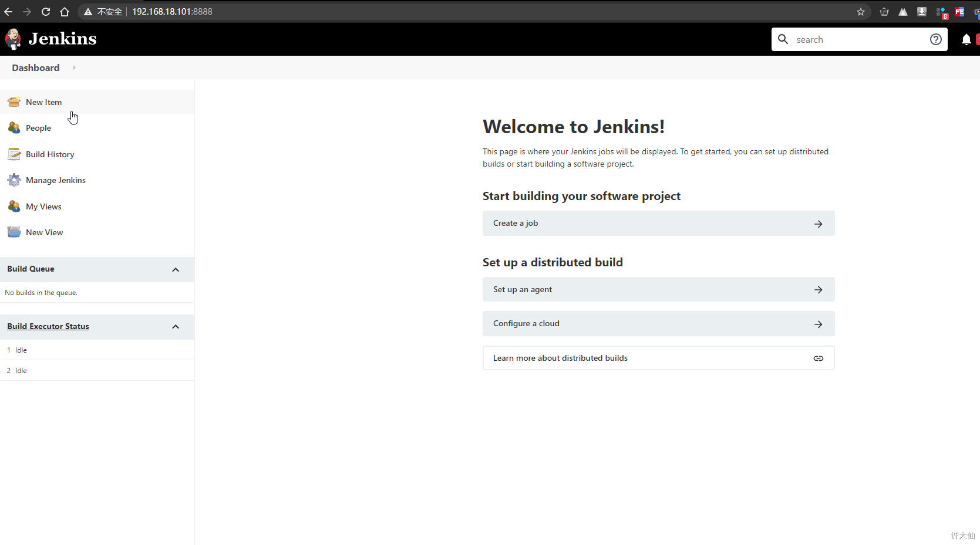
Task: Click the double-triangle extension icon
Action: pos(903,12)
